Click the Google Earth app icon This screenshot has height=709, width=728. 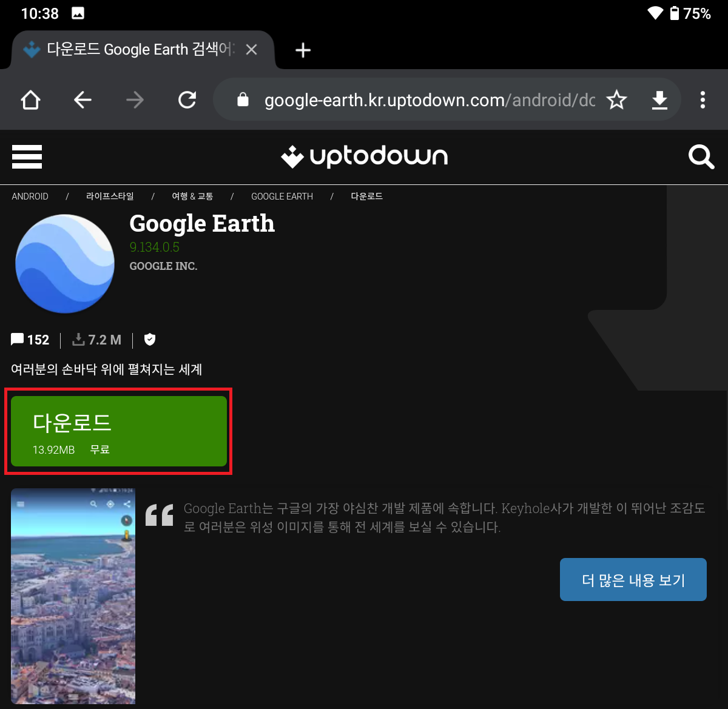65,263
